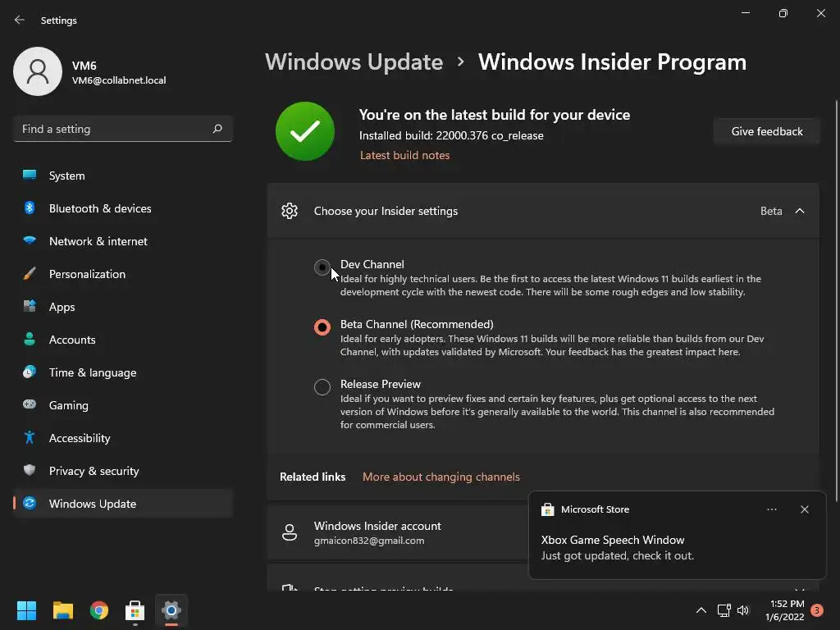Open the volume speaker tray icon
This screenshot has height=630, width=840.
[743, 610]
